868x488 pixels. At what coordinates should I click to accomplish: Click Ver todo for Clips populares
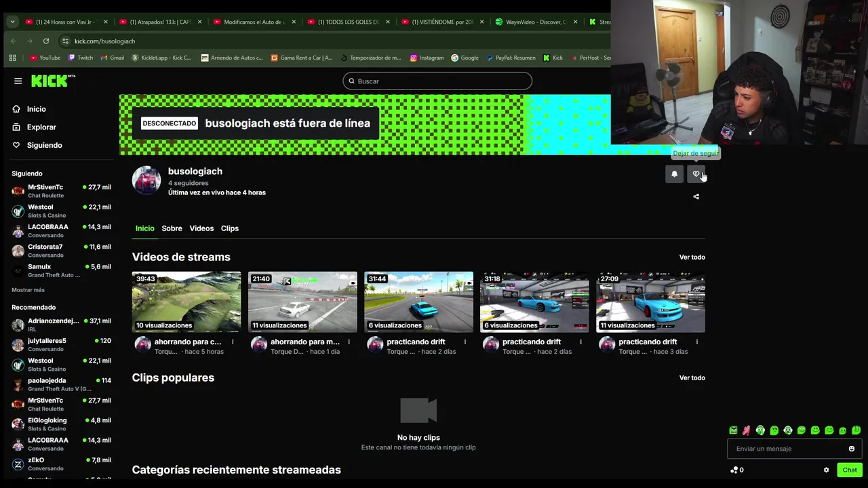tap(692, 378)
